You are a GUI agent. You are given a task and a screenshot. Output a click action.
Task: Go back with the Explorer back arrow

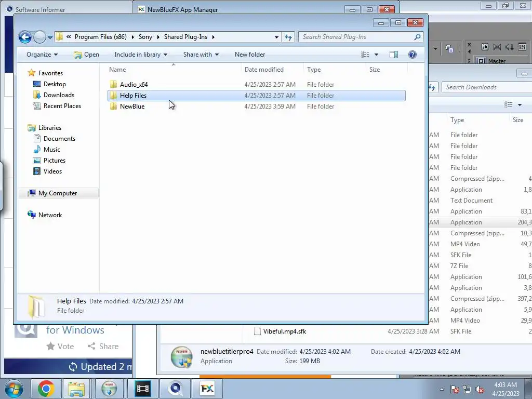click(25, 37)
